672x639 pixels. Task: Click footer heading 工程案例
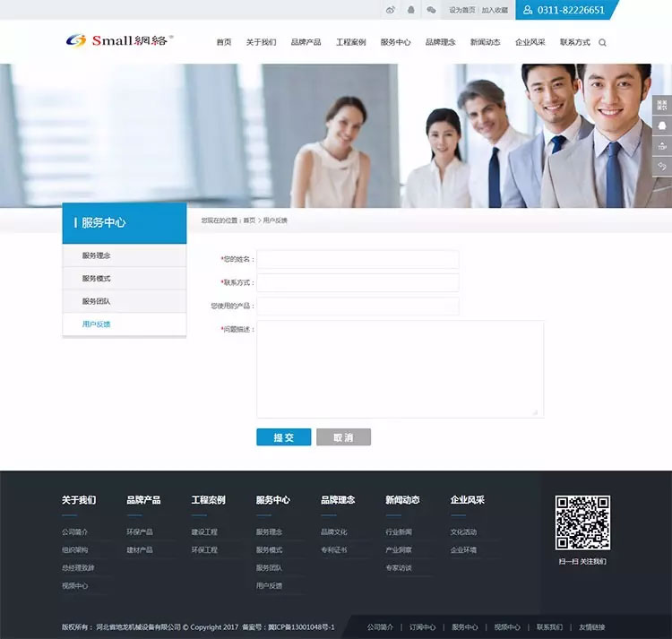tap(208, 500)
